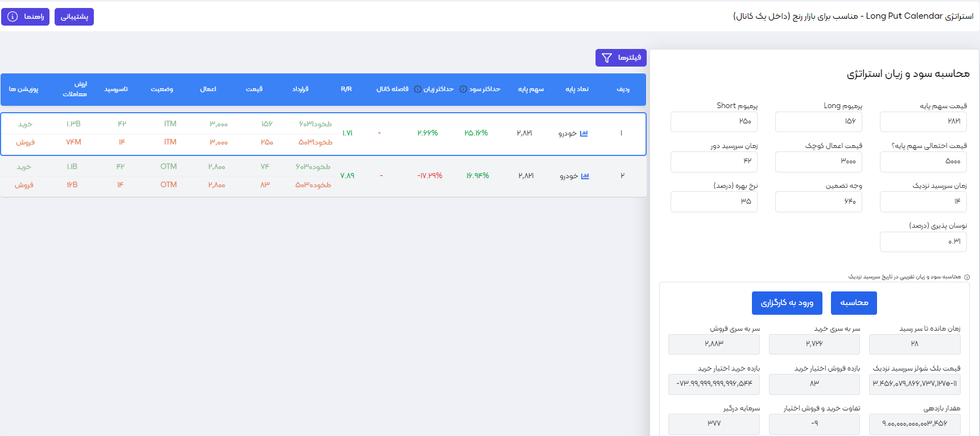The image size is (980, 436).
Task: Focus the قیمت سهم پایه input field
Action: coord(923,122)
